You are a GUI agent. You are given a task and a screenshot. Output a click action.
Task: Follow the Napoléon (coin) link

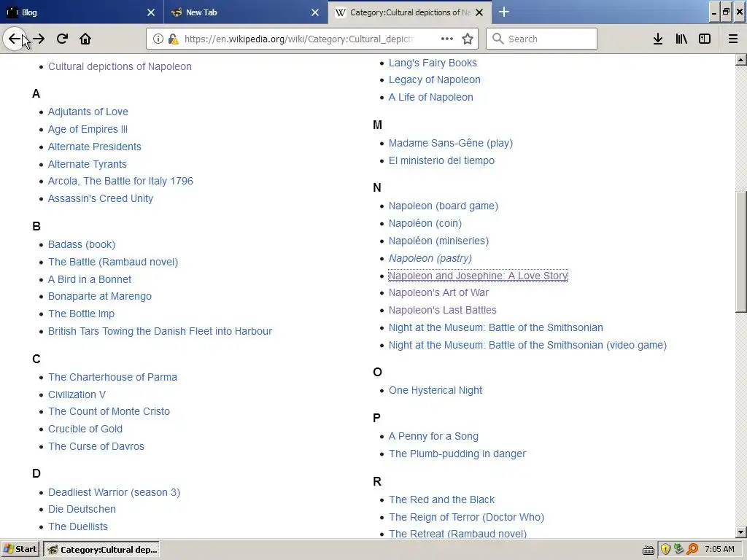(425, 223)
